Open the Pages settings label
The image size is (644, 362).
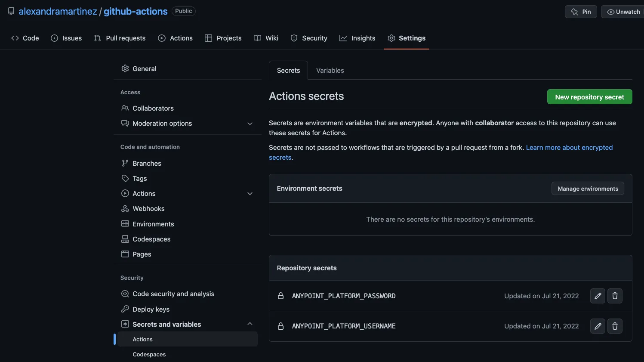click(x=142, y=254)
